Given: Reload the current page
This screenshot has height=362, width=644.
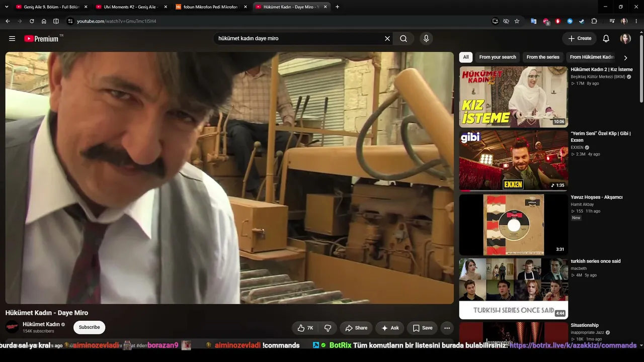Looking at the screenshot, I should click(x=32, y=21).
